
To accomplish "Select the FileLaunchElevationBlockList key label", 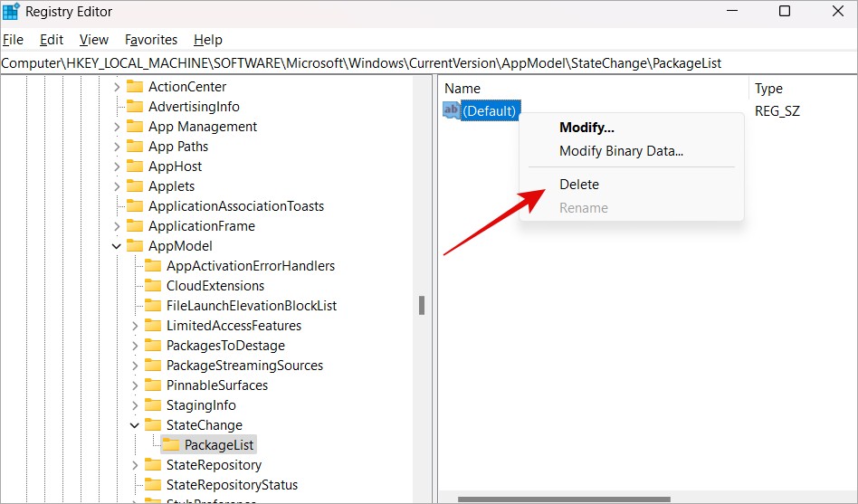I will 252,305.
